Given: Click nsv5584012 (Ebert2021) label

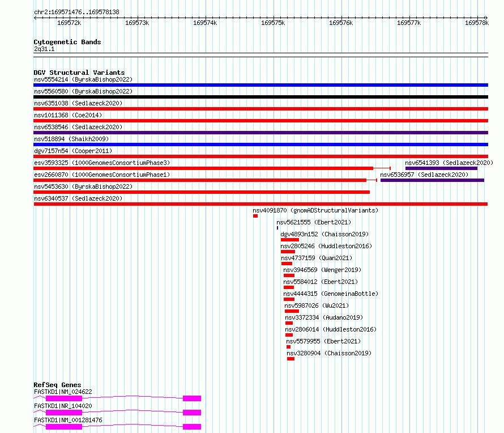Looking at the screenshot, I should click(321, 282).
